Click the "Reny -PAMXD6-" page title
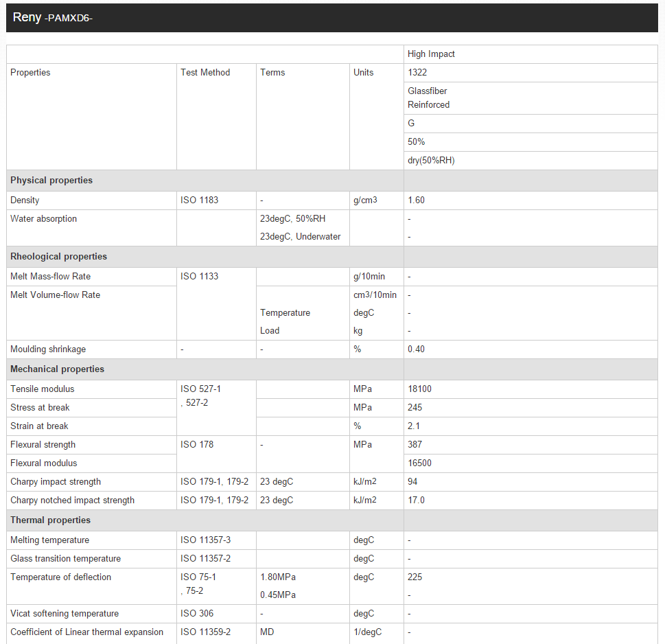Image resolution: width=665 pixels, height=644 pixels. click(x=53, y=17)
